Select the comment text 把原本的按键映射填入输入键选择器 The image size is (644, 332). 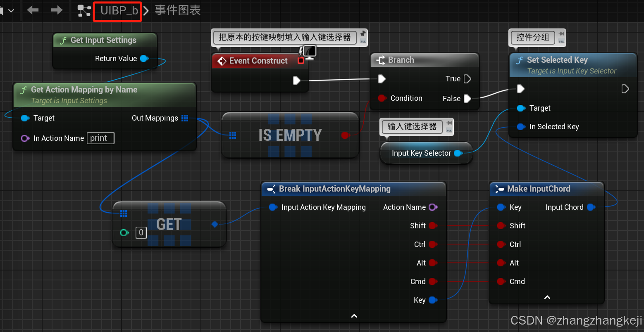tap(285, 38)
